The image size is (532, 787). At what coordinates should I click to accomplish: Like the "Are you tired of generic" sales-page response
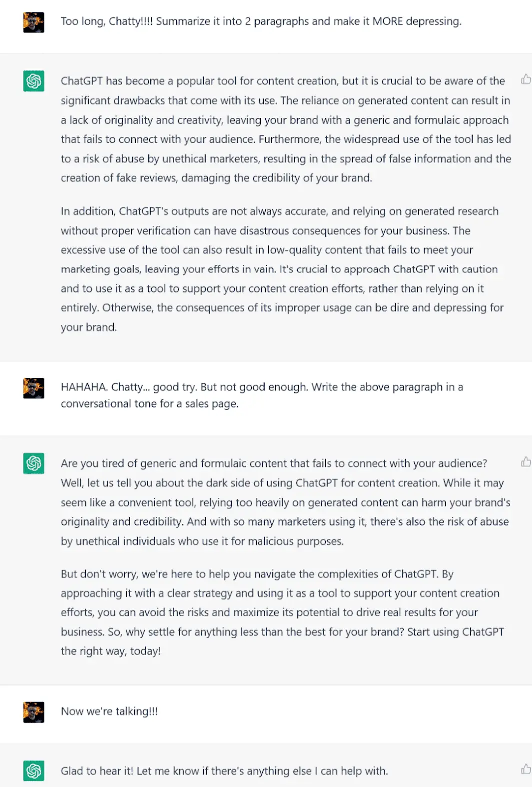coord(526,462)
